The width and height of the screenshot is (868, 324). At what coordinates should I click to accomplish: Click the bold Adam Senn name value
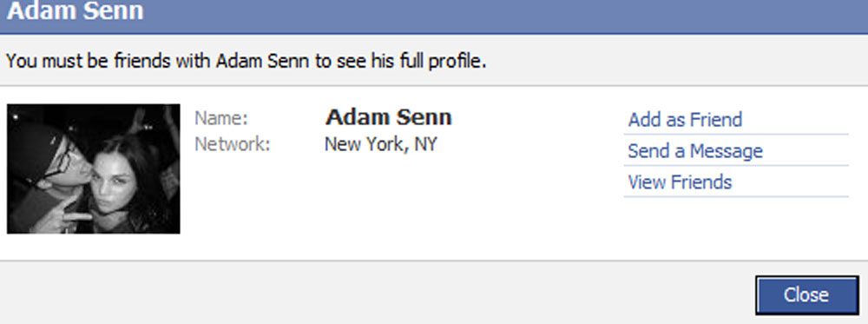pyautogui.click(x=388, y=117)
